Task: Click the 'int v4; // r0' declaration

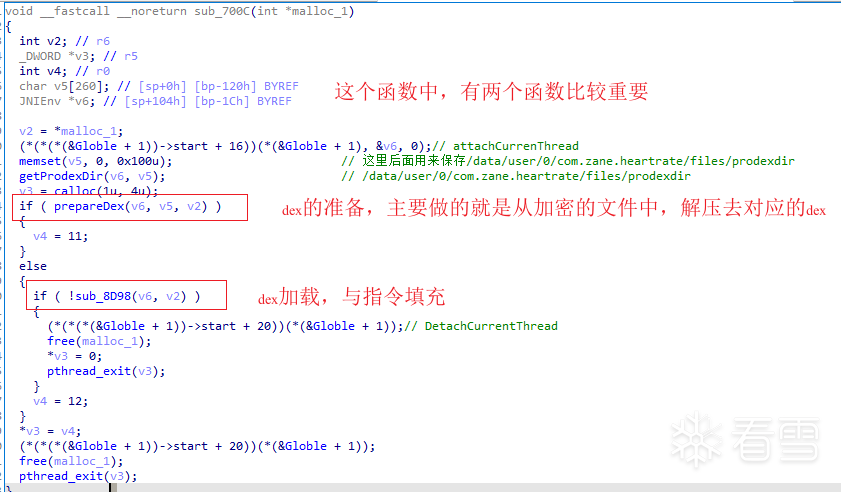Action: [64, 71]
